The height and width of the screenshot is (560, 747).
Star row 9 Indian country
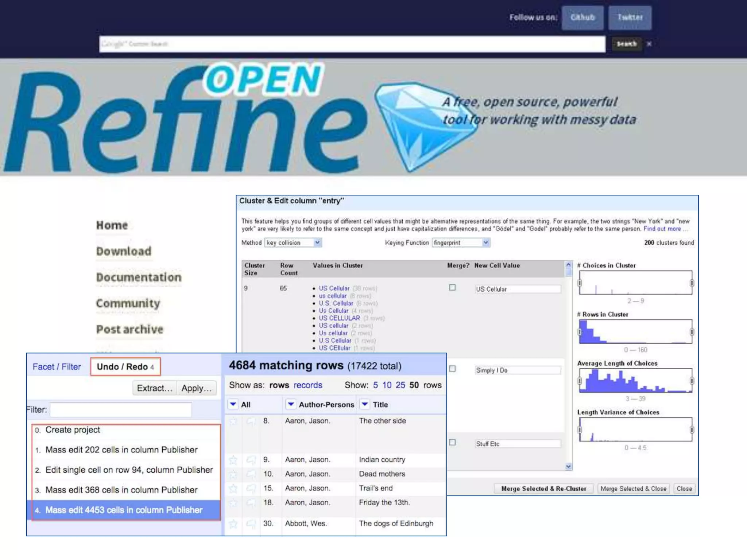[x=233, y=460]
